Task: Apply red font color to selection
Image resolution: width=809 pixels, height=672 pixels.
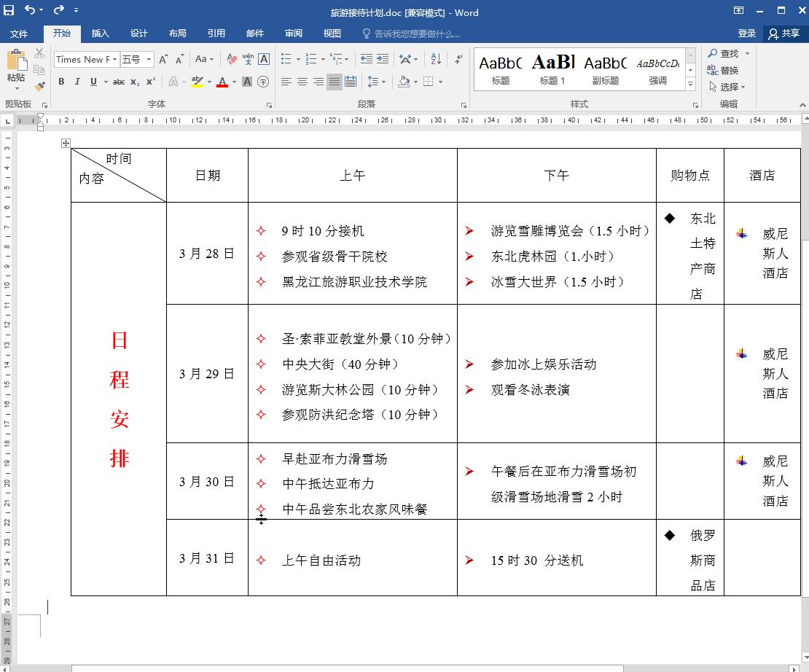Action: 222,81
